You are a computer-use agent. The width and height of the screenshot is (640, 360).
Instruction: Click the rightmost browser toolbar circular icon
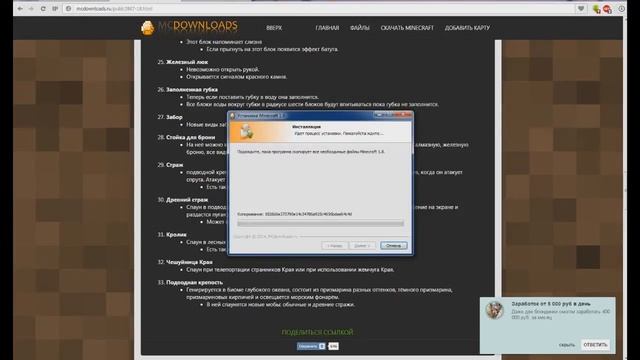[621, 9]
